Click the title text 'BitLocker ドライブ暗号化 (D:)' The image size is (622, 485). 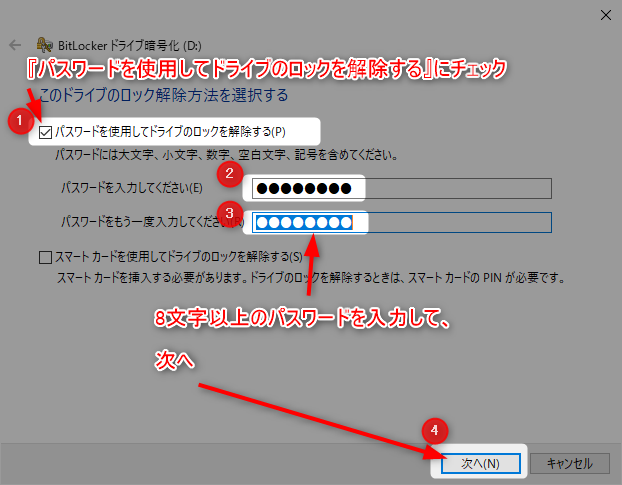(130, 46)
